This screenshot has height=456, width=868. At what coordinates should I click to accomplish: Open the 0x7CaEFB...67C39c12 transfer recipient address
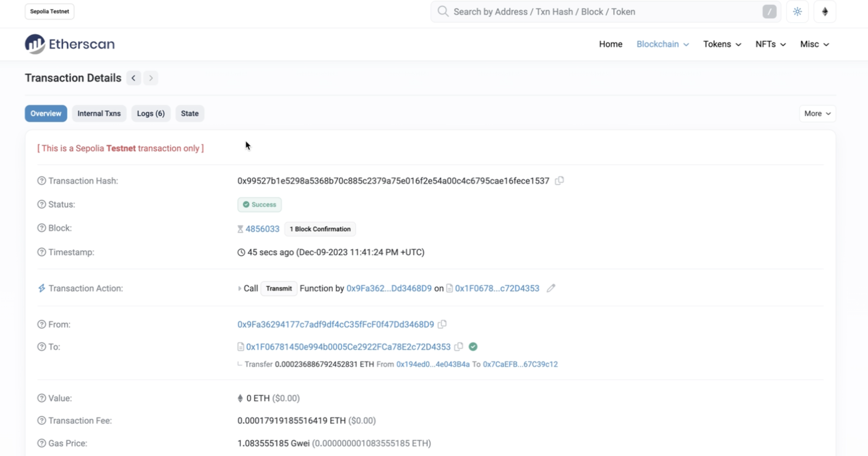[x=520, y=364]
